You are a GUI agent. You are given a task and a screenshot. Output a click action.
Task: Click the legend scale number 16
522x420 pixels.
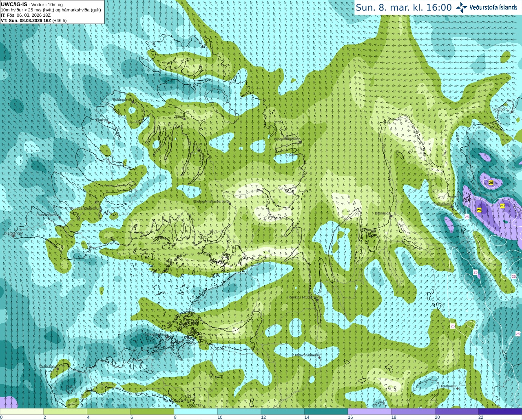(350, 417)
